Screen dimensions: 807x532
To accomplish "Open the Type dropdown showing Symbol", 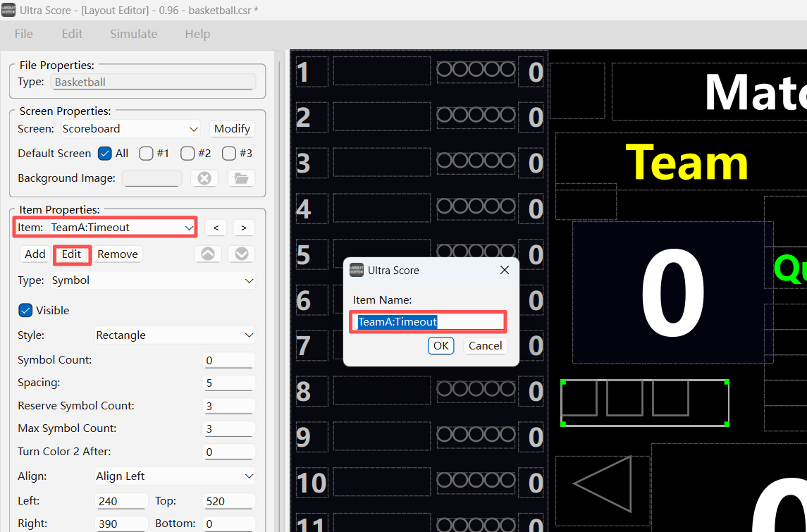I will tap(153, 280).
